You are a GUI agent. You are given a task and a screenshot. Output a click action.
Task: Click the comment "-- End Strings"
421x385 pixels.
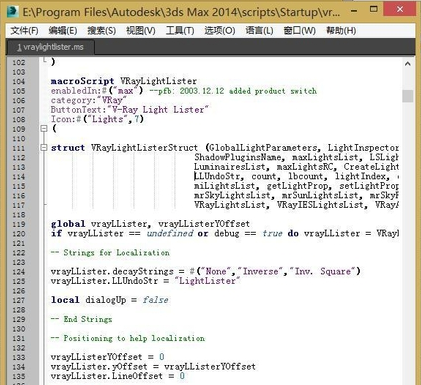point(81,319)
